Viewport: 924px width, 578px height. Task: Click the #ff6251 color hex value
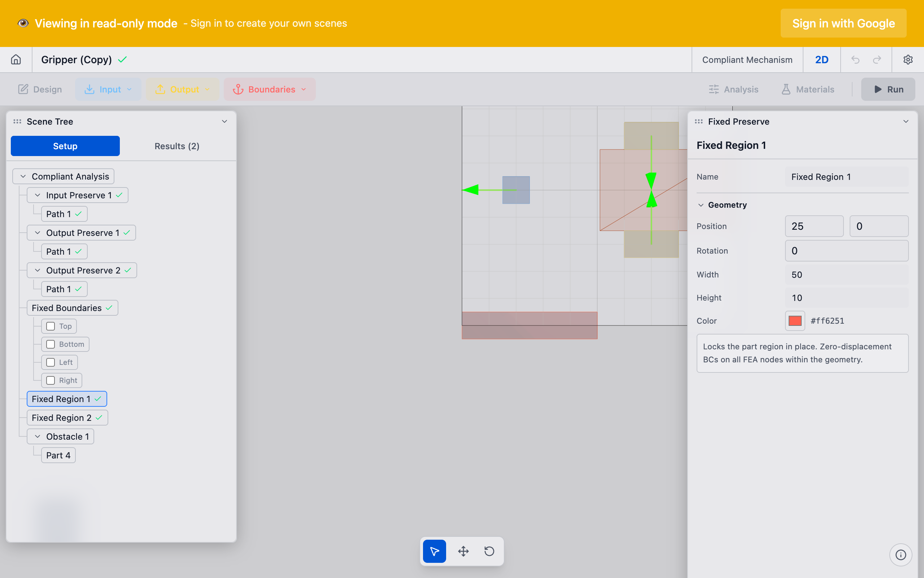click(x=827, y=321)
